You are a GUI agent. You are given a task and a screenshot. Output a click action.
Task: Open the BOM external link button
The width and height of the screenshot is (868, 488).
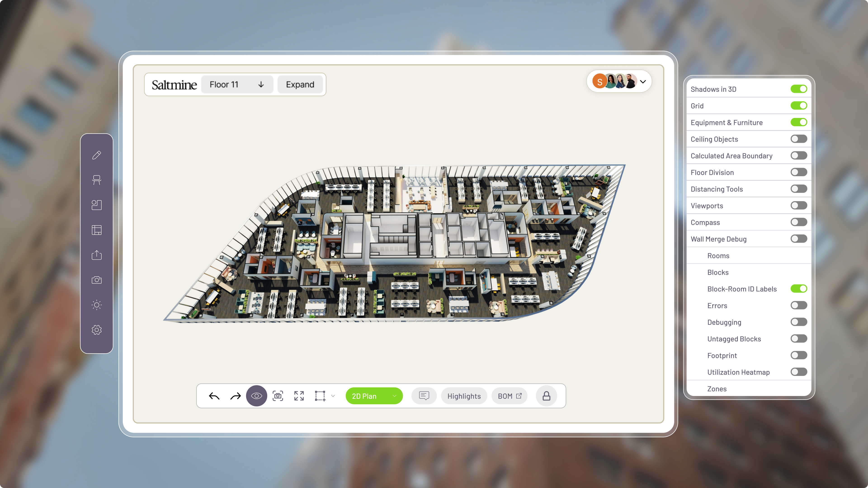click(509, 396)
